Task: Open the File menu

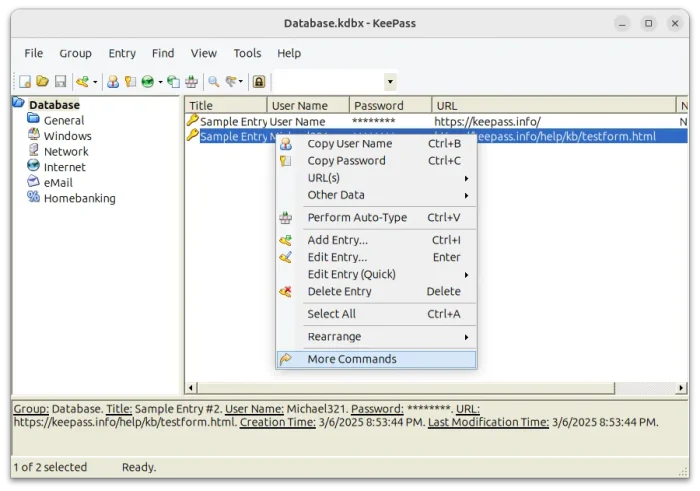Action: pyautogui.click(x=33, y=53)
